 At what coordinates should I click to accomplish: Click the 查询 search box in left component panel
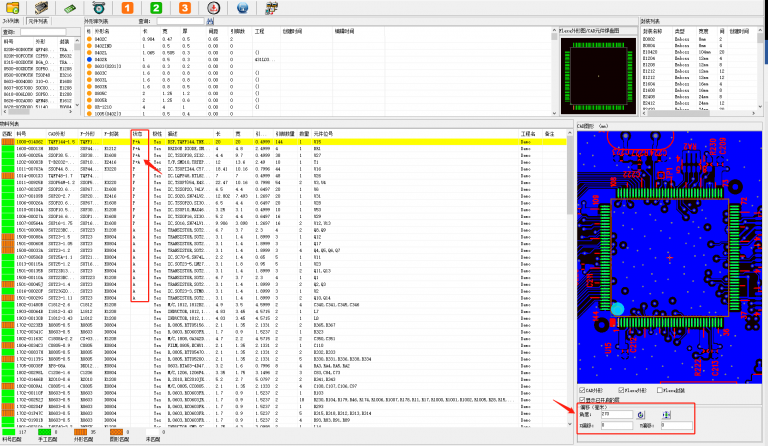tap(43, 32)
